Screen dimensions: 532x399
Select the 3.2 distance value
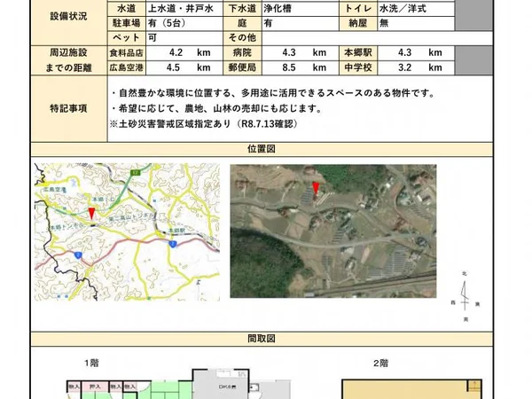[404, 67]
